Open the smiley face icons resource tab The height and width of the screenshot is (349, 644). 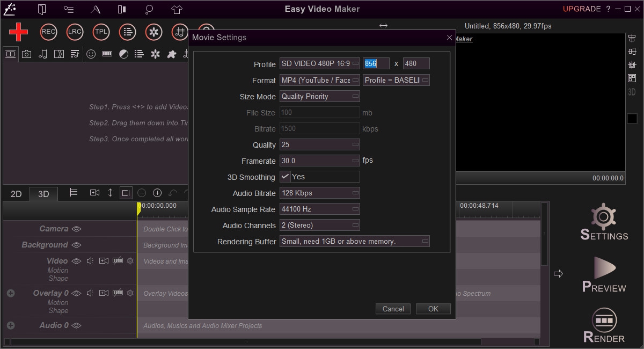point(91,54)
